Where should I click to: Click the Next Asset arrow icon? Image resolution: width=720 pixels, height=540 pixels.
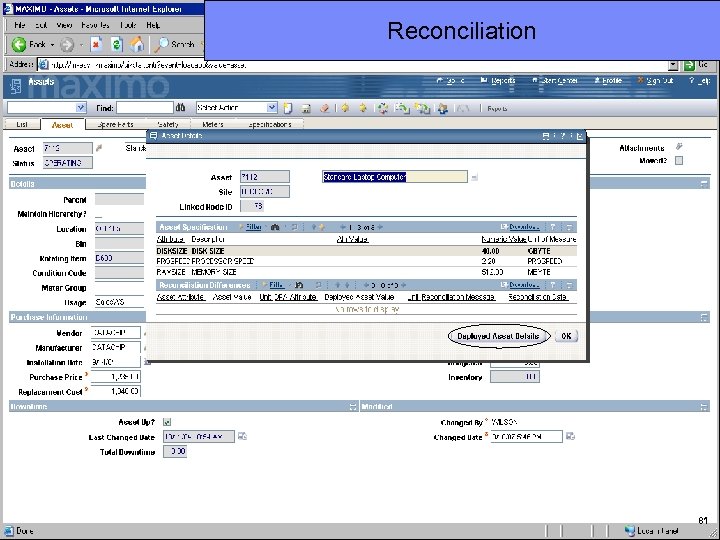363,108
